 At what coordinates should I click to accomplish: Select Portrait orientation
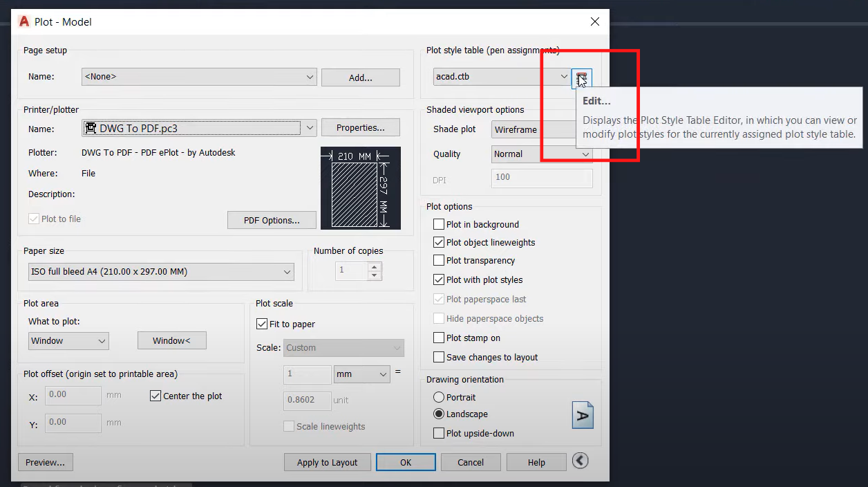pos(438,397)
